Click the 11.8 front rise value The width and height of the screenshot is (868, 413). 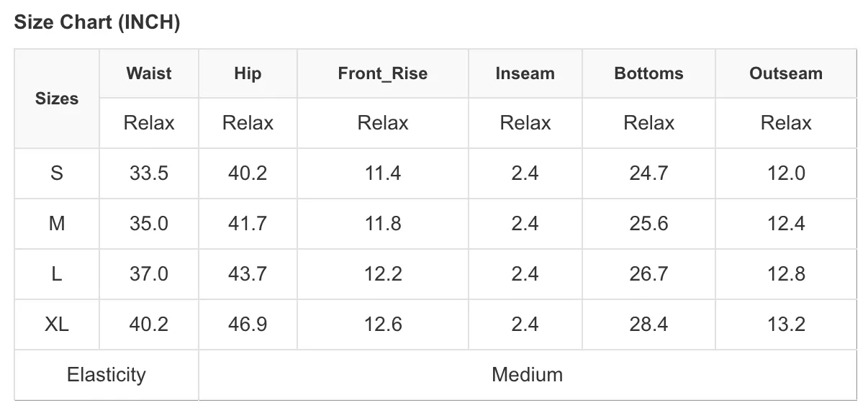tap(383, 224)
